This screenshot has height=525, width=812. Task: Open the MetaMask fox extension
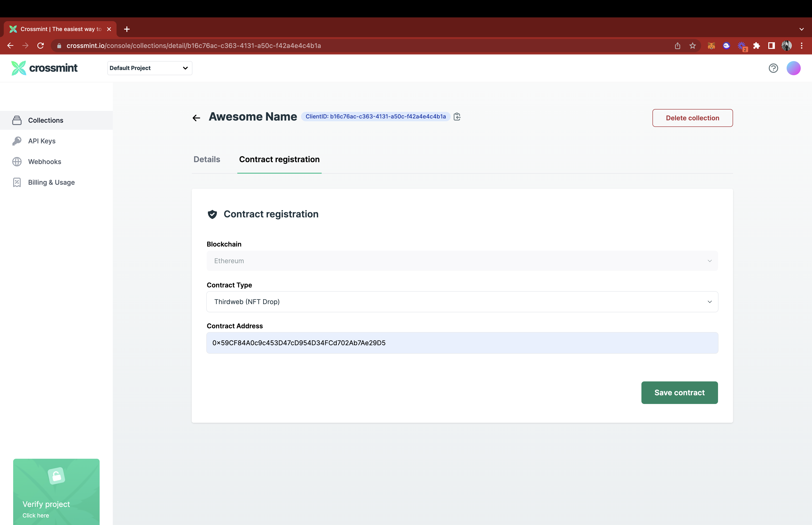coord(711,46)
